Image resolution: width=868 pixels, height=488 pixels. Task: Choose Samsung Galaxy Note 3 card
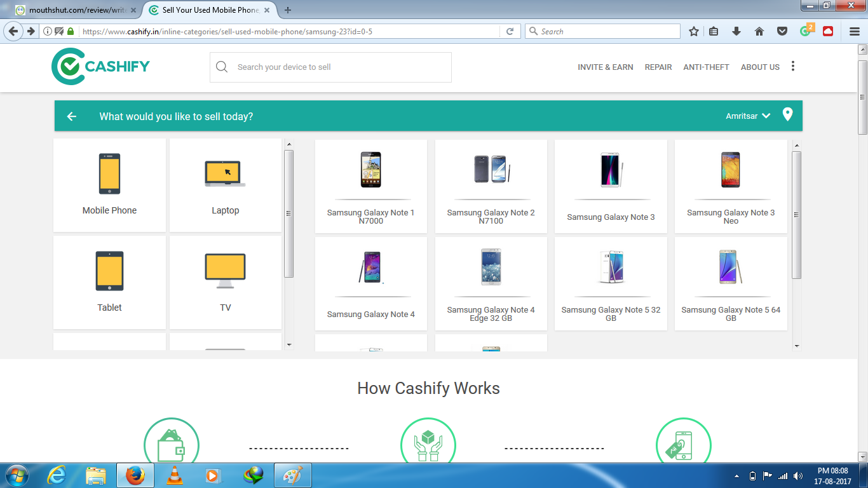pyautogui.click(x=611, y=186)
